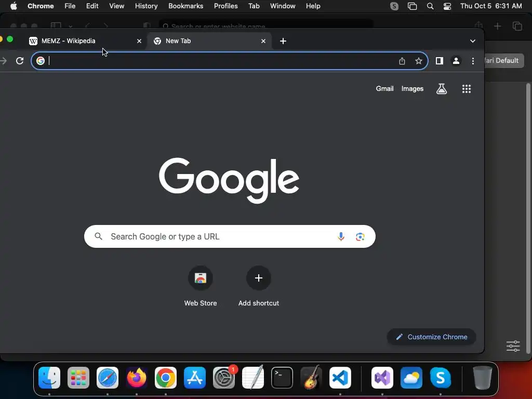Open the Edit menu
532x399 pixels.
pyautogui.click(x=92, y=6)
